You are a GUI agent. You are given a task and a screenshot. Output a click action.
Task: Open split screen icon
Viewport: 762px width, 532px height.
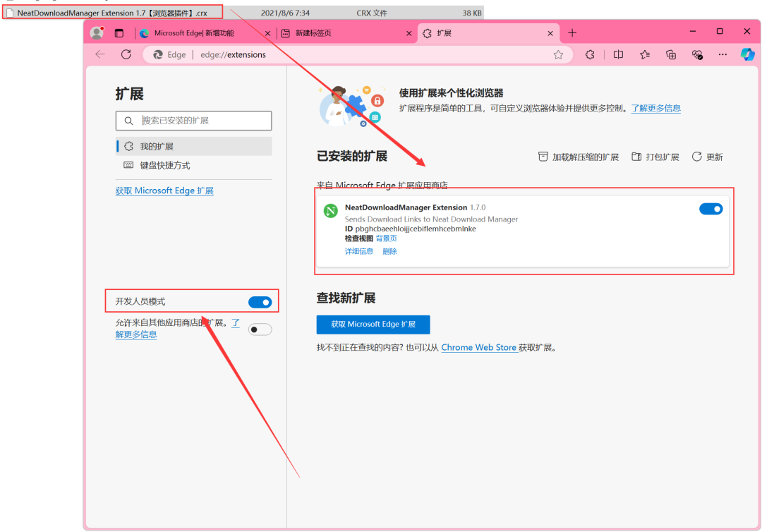(x=618, y=54)
